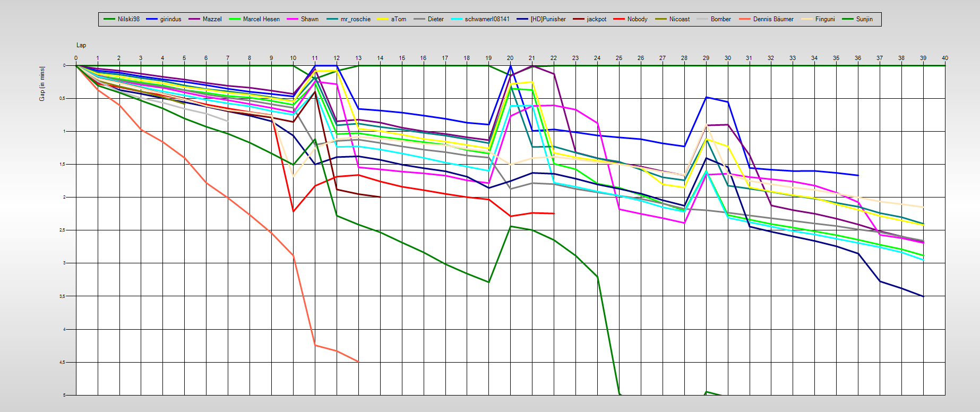Viewport: 980px width, 412px height.
Task: Select Nobody in the legend
Action: click(x=637, y=19)
